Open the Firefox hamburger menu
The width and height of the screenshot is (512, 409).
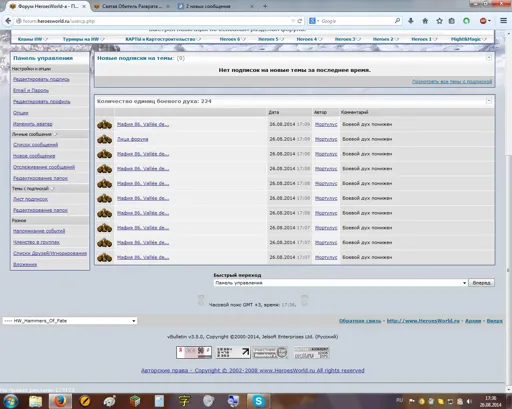(x=503, y=21)
